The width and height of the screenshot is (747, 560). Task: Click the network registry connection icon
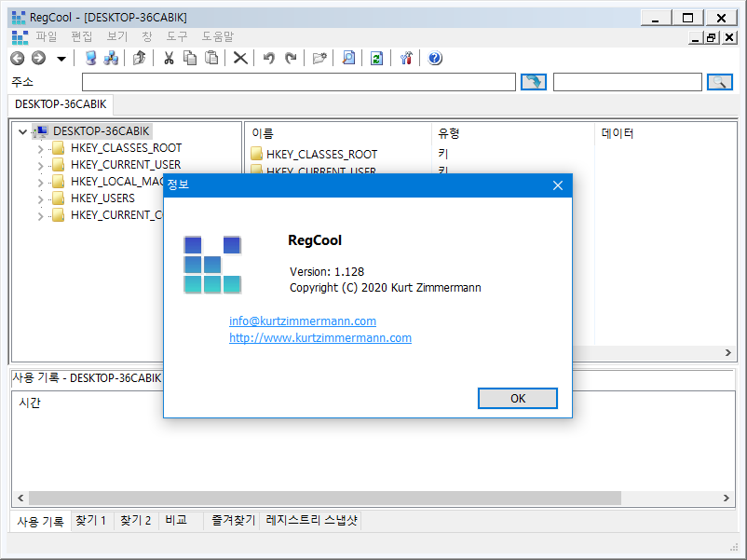point(111,58)
